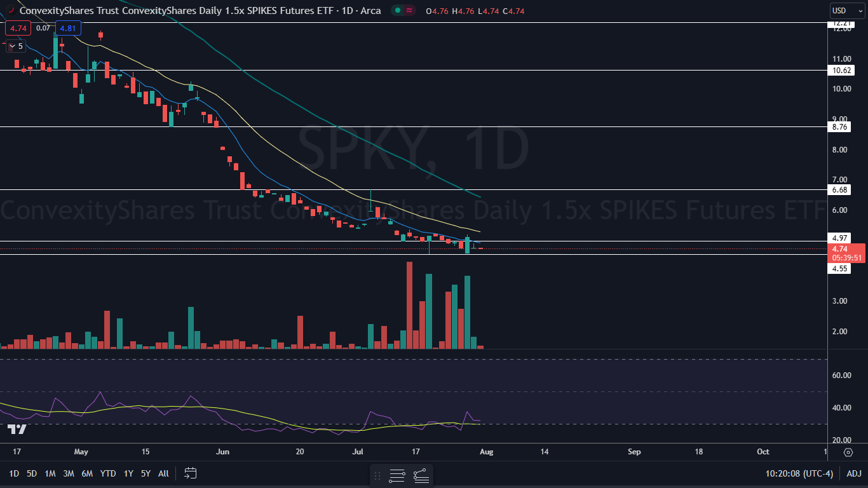Grab the floating drawing toolbar handle

[377, 475]
